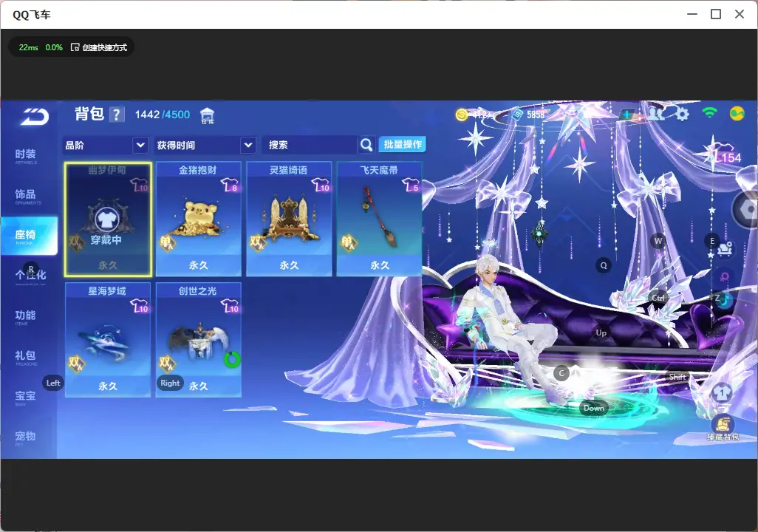The width and height of the screenshot is (758, 532).
Task: Open the 个性化 tab
Action: (x=30, y=276)
